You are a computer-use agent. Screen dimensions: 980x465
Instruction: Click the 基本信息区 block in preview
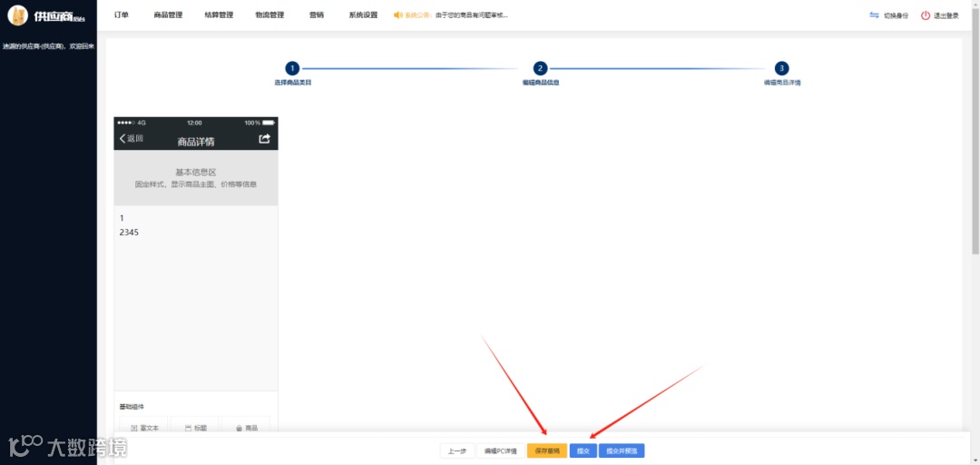pos(196,178)
